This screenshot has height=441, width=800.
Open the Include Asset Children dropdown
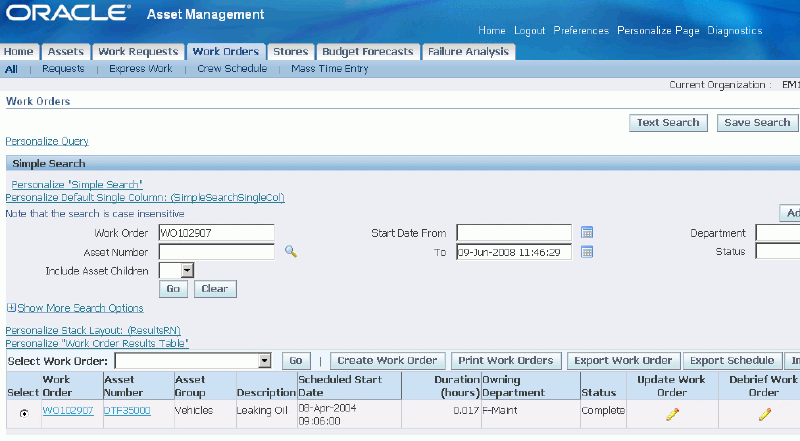[187, 271]
